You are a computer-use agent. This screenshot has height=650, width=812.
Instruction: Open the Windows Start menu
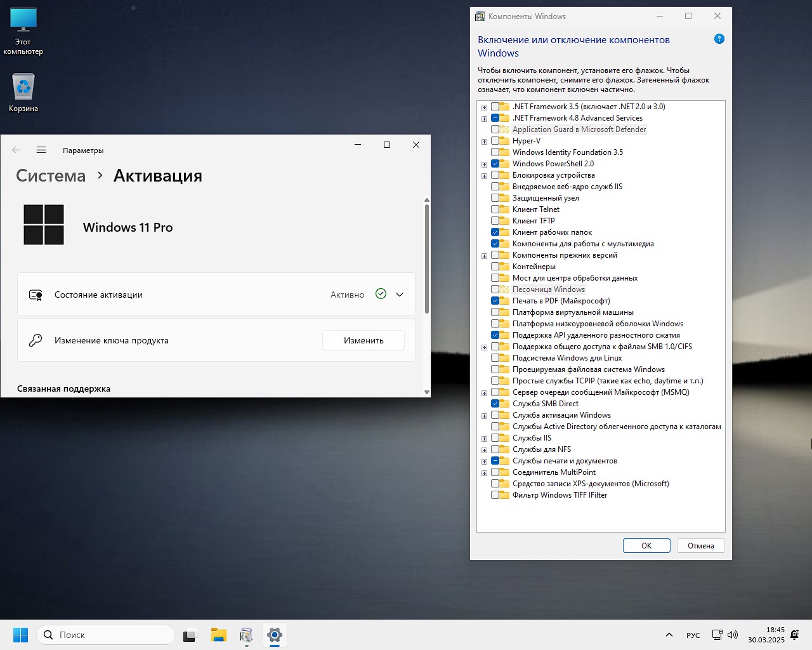pos(20,635)
